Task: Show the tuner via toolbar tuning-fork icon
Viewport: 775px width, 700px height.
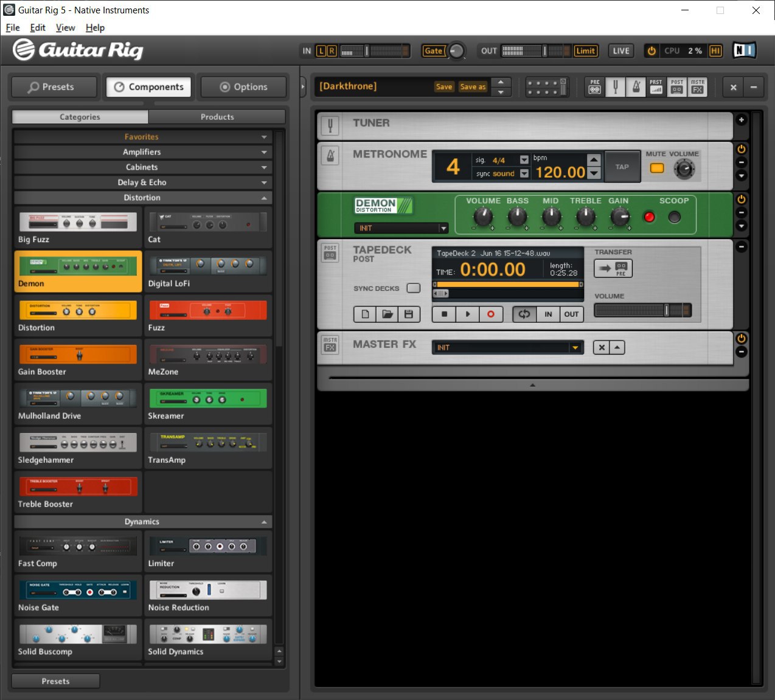Action: pos(615,87)
